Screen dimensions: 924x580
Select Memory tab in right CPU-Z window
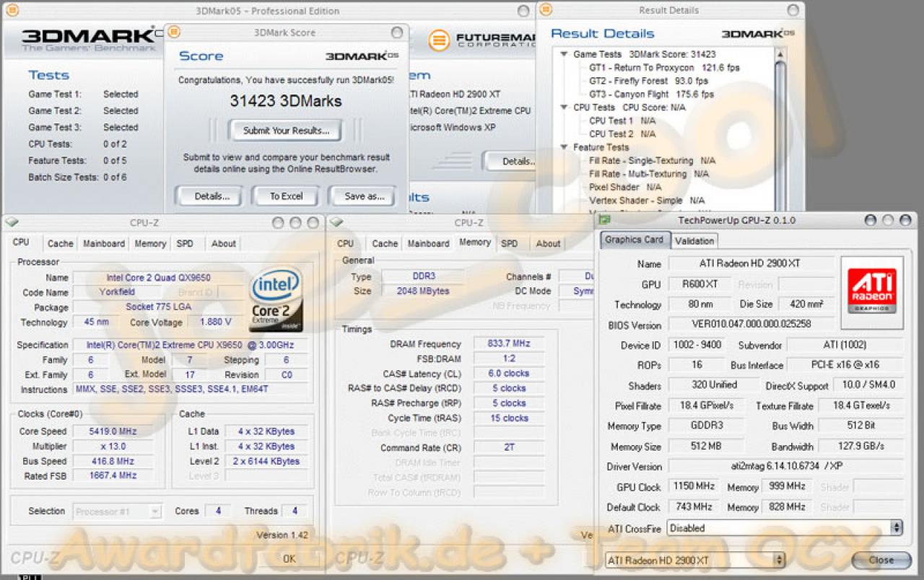475,242
